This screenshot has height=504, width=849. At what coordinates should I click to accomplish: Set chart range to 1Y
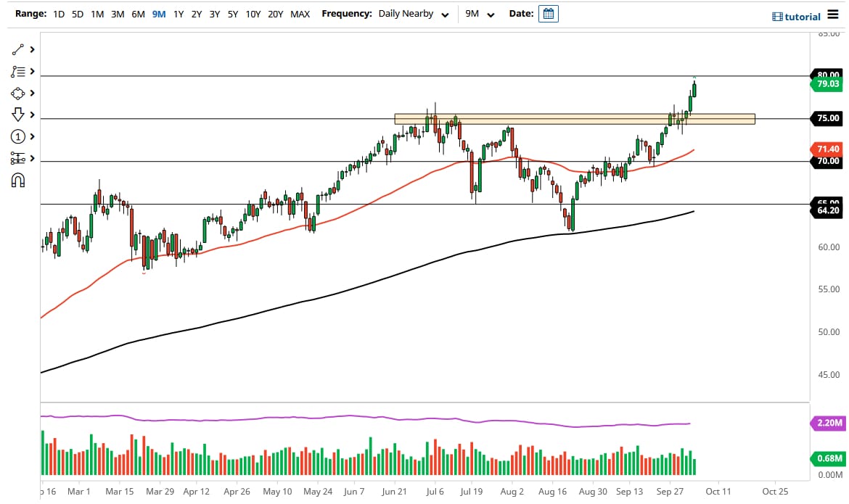(179, 14)
